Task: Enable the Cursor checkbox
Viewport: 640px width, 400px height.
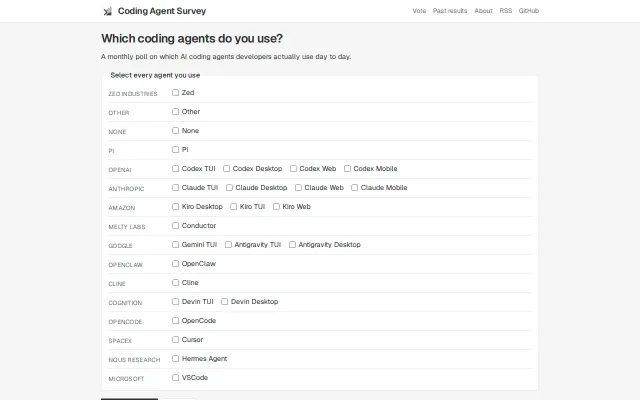Action: pyautogui.click(x=176, y=339)
